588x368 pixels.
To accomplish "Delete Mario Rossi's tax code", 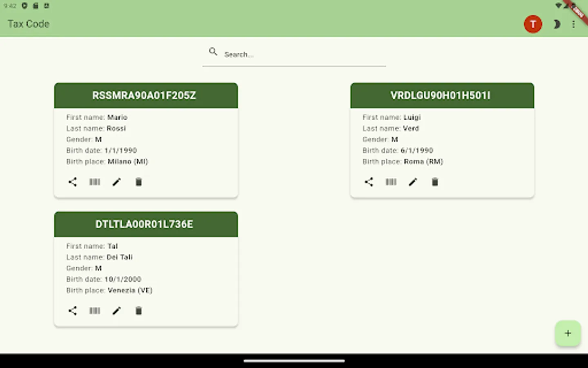I will click(138, 182).
